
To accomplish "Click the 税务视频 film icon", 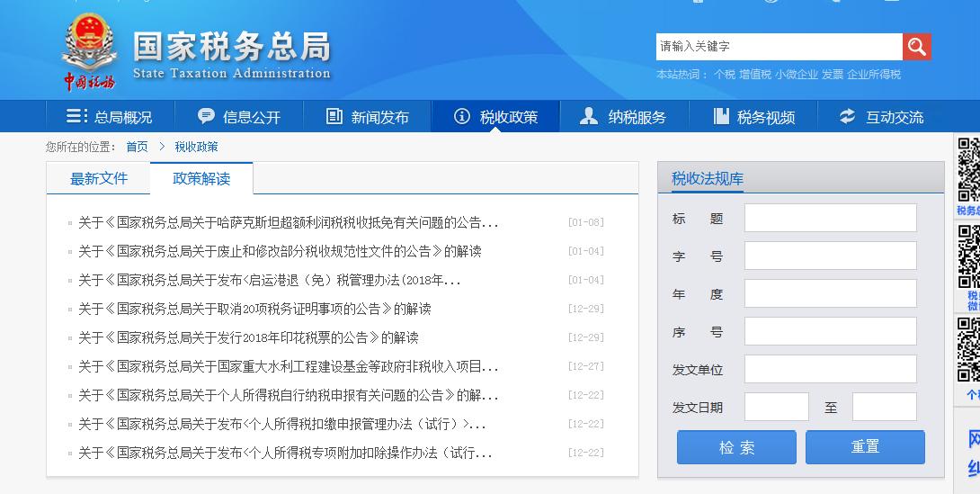I will 721,116.
